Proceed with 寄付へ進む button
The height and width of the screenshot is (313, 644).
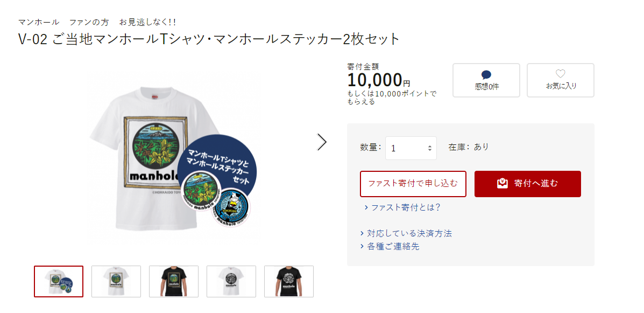point(528,184)
